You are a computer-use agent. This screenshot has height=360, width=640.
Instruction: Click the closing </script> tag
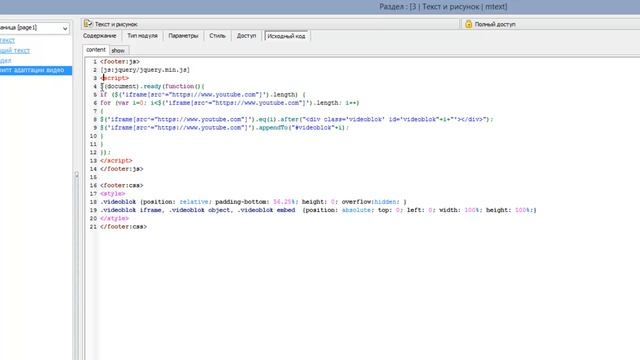point(116,160)
